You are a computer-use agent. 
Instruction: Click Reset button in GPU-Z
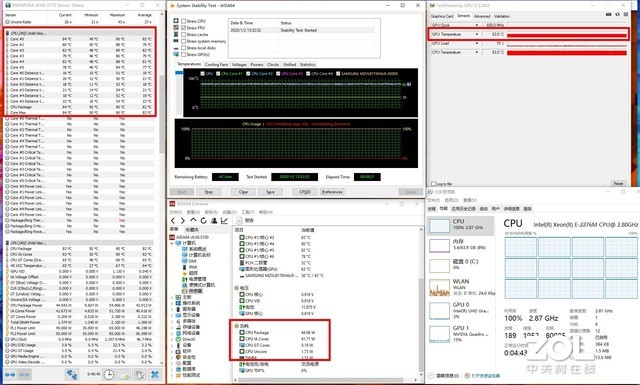(618, 184)
